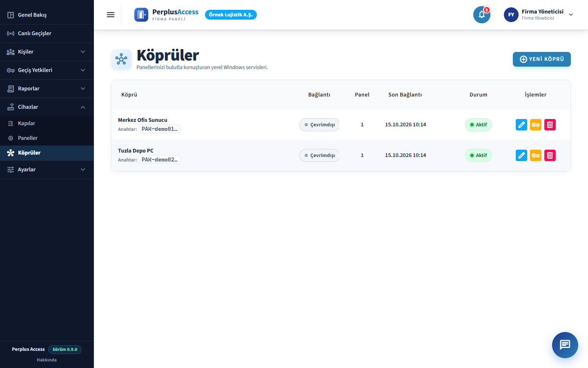Viewport: 588px width, 368px height.
Task: Edit the Tuzla Depo PC bridge
Action: [x=521, y=155]
